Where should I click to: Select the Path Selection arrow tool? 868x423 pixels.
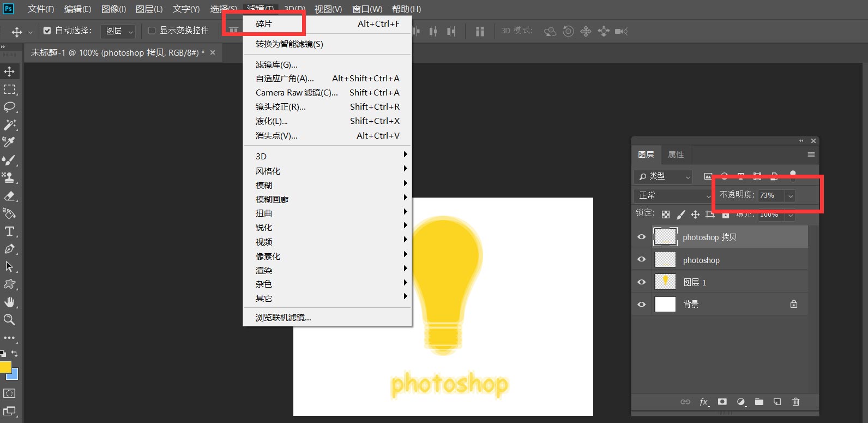click(x=9, y=266)
